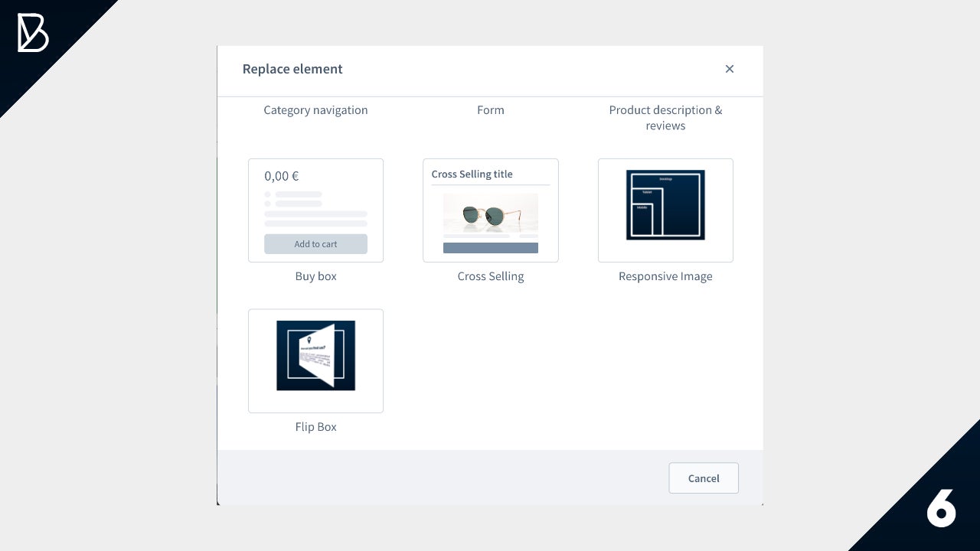Image resolution: width=980 pixels, height=551 pixels.
Task: Choose the Form element label
Action: (490, 110)
